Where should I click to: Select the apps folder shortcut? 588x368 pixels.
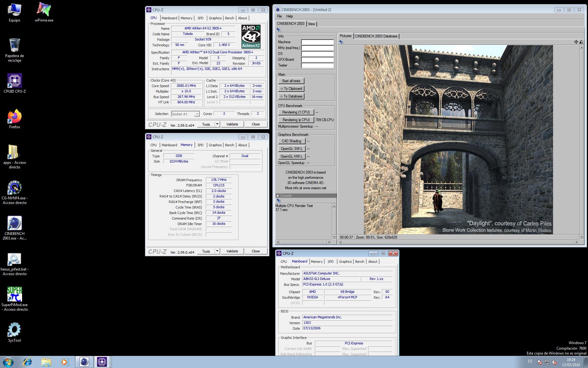tap(14, 157)
